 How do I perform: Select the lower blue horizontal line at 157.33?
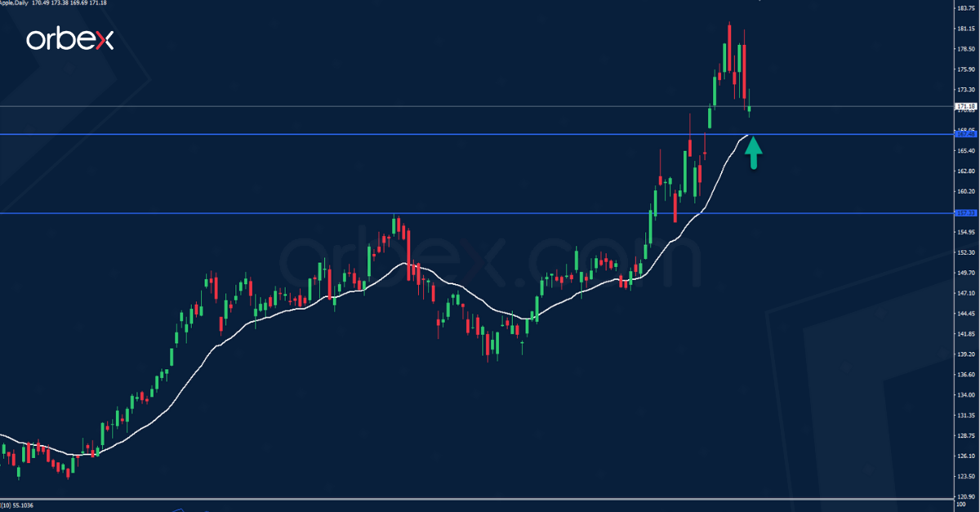477,213
